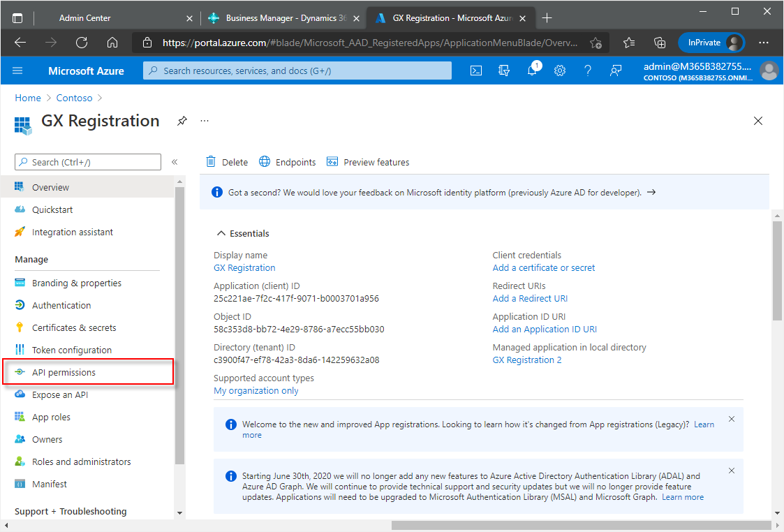This screenshot has height=532, width=784.
Task: Open the portal settings gear
Action: tap(559, 71)
